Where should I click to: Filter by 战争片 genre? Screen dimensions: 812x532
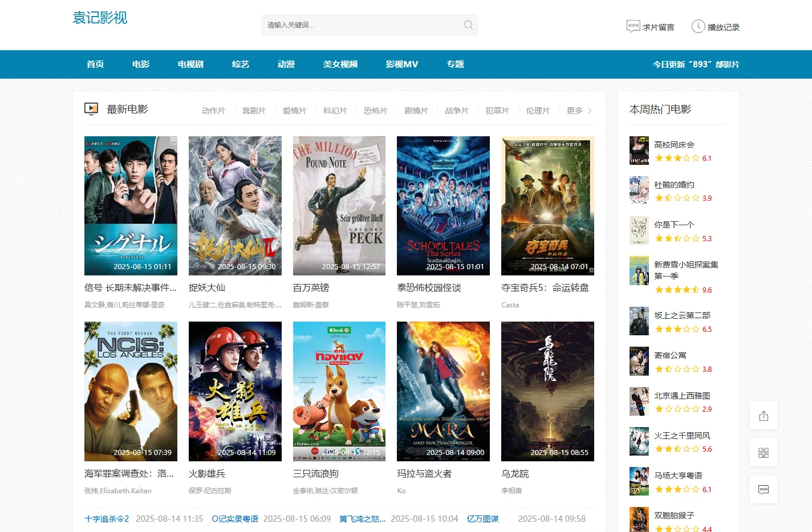click(457, 111)
